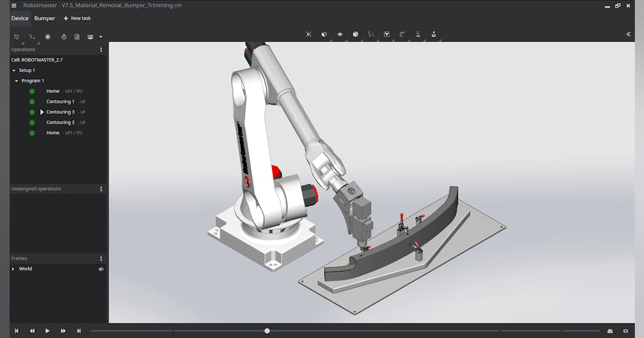Image resolution: width=644 pixels, height=338 pixels.
Task: Select the location pin icon in top toolbar
Action: point(418,34)
